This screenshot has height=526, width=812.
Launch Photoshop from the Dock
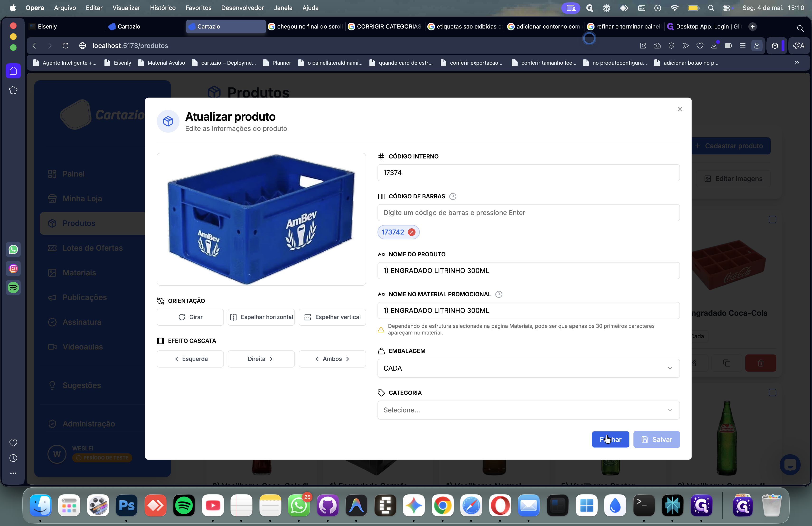click(126, 505)
